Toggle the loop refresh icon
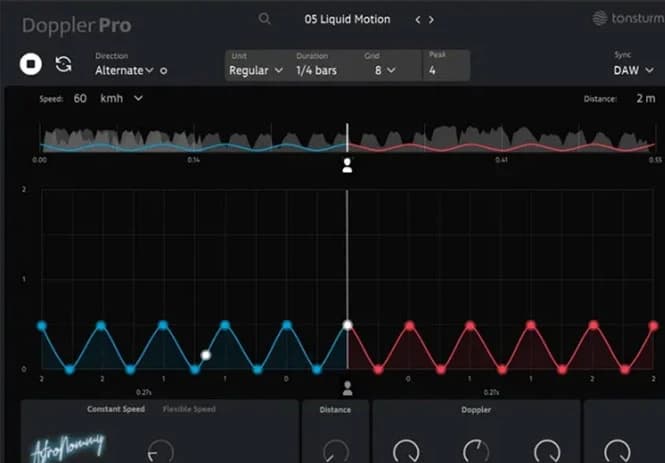This screenshot has height=463, width=665. (64, 64)
